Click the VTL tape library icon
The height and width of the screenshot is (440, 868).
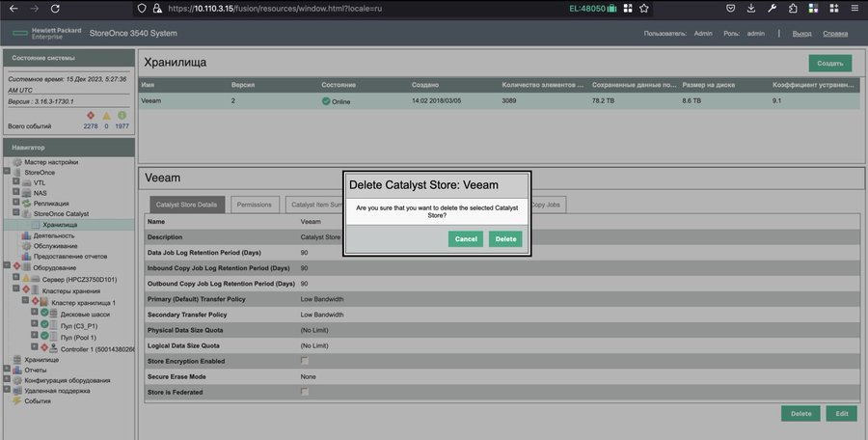click(x=26, y=182)
